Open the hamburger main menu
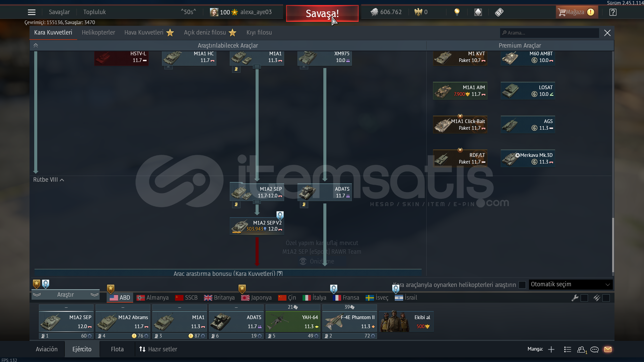644x362 pixels. click(x=32, y=12)
